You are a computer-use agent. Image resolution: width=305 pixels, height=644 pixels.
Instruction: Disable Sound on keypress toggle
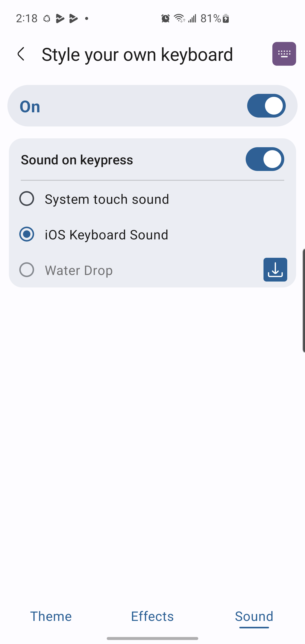[x=265, y=159]
